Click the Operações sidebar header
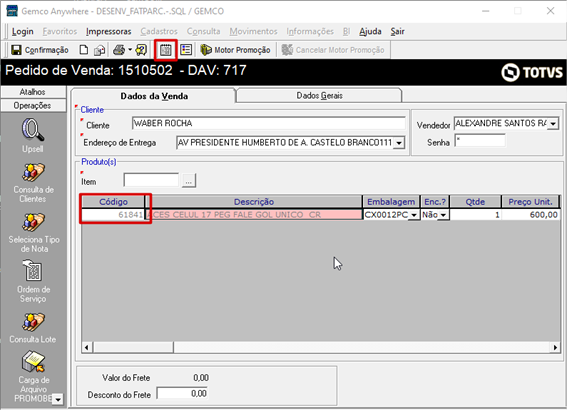567x410 pixels. tap(33, 105)
